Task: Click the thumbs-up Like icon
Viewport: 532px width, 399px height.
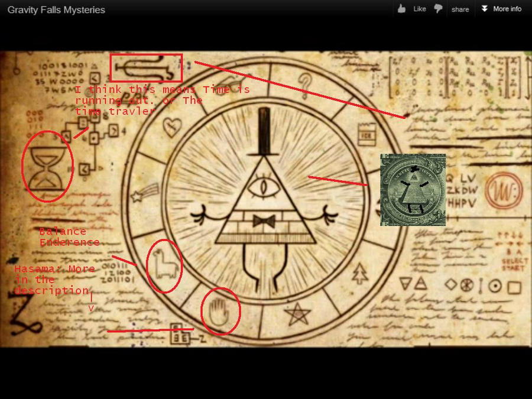Action: (x=401, y=9)
